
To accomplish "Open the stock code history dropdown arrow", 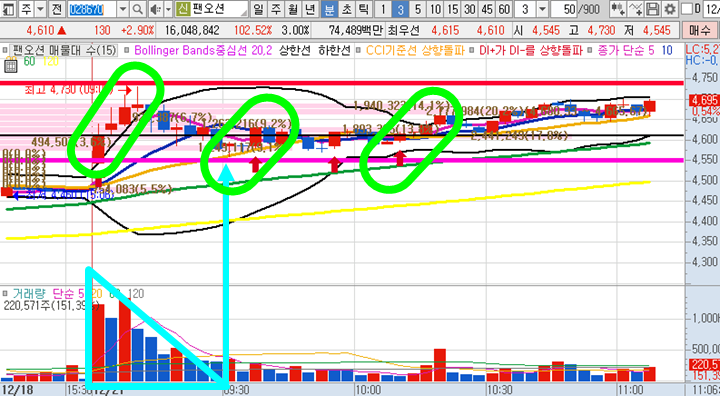I will click(x=123, y=9).
